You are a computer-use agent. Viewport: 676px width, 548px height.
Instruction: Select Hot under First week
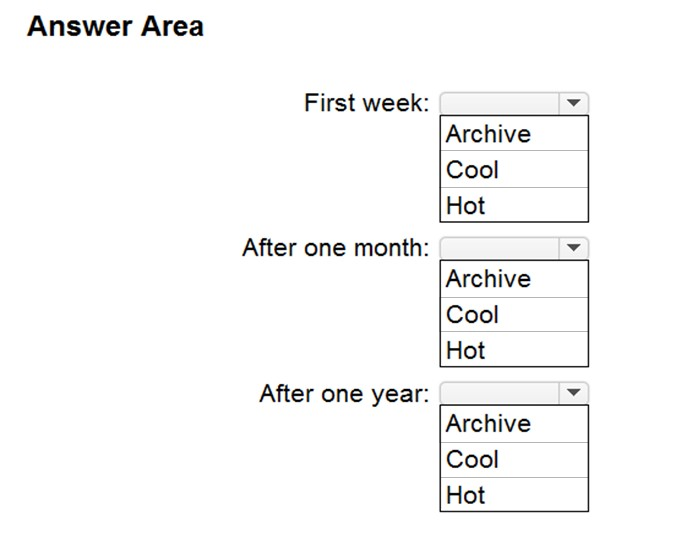[466, 206]
